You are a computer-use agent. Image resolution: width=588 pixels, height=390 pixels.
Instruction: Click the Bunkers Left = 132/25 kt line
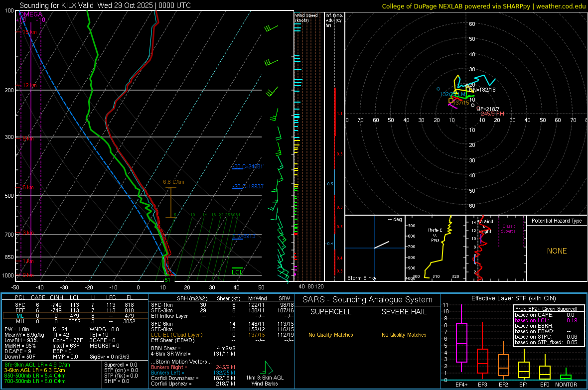click(x=193, y=373)
